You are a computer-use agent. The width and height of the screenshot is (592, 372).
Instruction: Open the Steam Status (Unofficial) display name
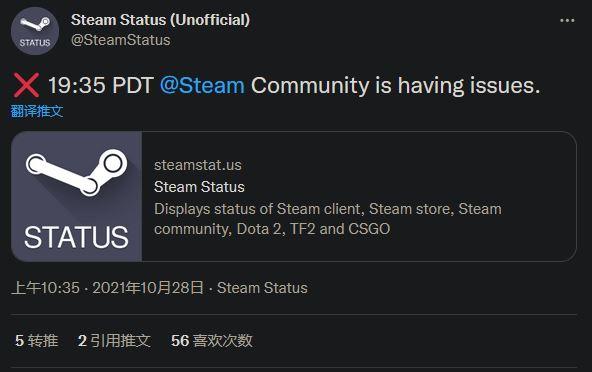[160, 20]
